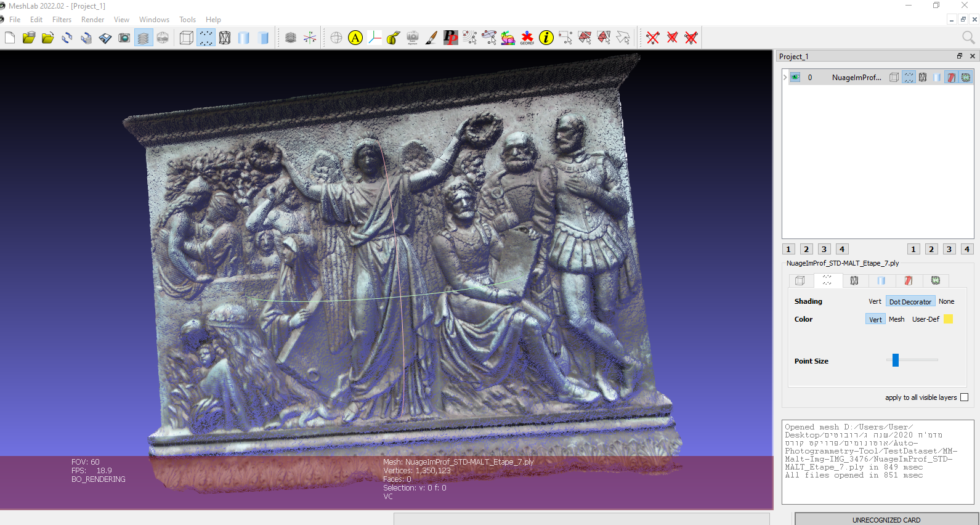
Task: Open the File menu
Action: pos(15,20)
